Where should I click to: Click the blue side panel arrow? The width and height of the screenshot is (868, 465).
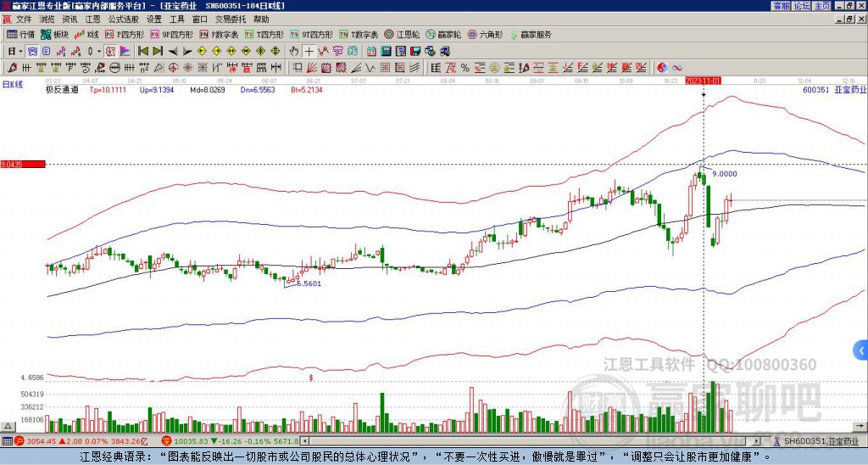[x=861, y=350]
